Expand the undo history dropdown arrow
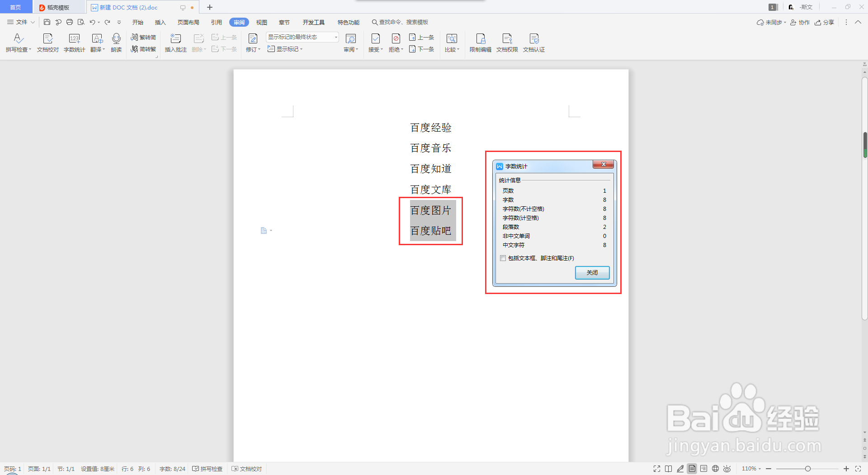868x475 pixels. coord(99,22)
